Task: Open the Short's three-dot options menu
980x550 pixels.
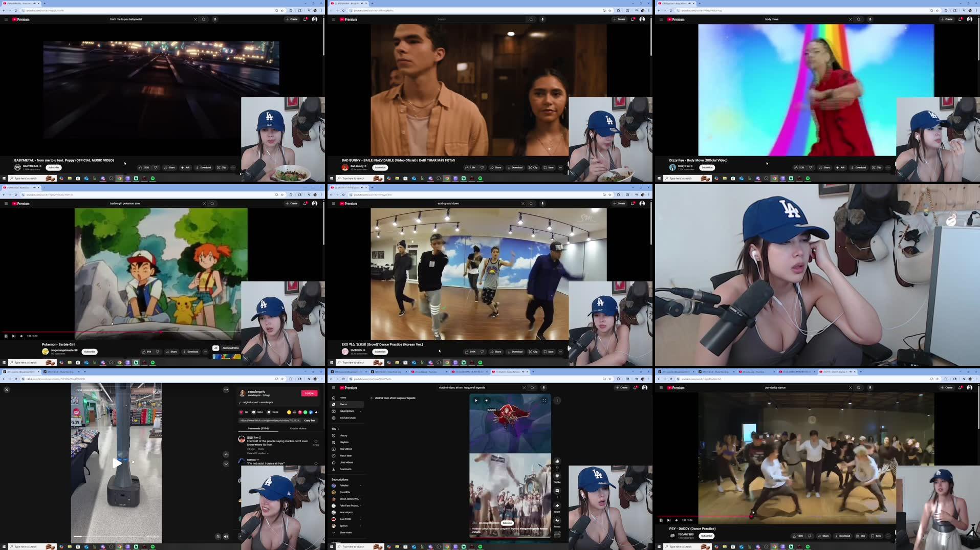Action: (557, 401)
